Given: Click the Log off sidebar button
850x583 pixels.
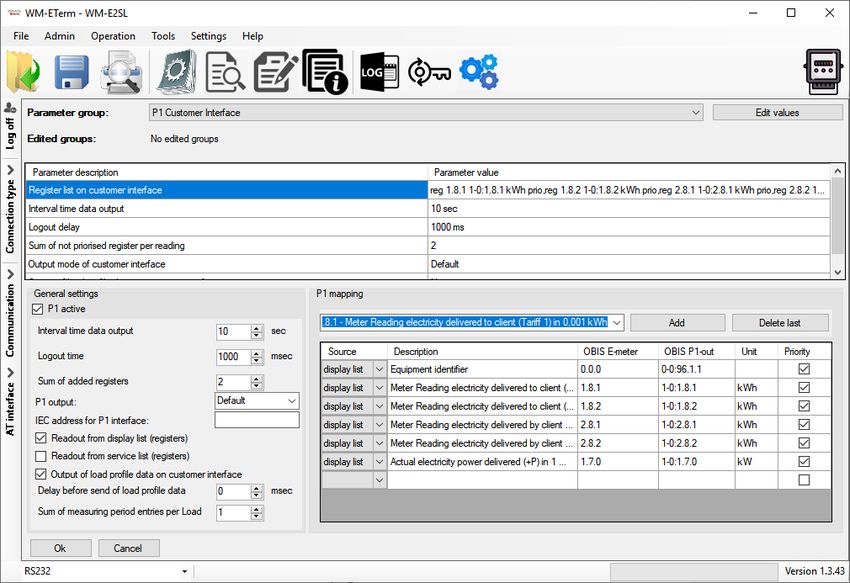Looking at the screenshot, I should (10, 126).
